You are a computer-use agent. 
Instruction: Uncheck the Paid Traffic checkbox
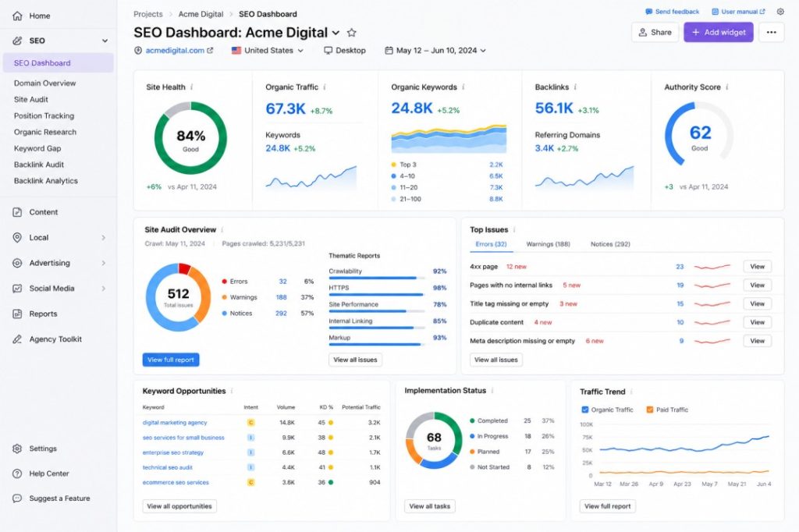(x=650, y=410)
